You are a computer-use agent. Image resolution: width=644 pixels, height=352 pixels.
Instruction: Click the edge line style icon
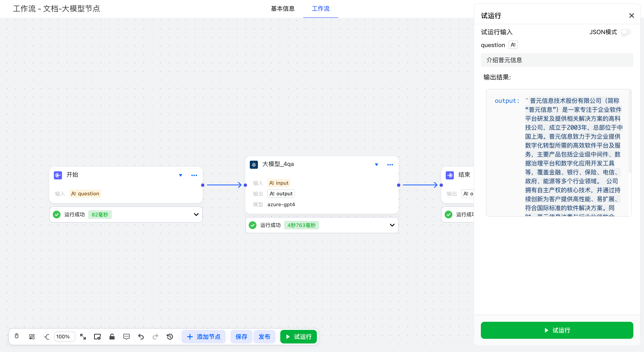click(46, 336)
